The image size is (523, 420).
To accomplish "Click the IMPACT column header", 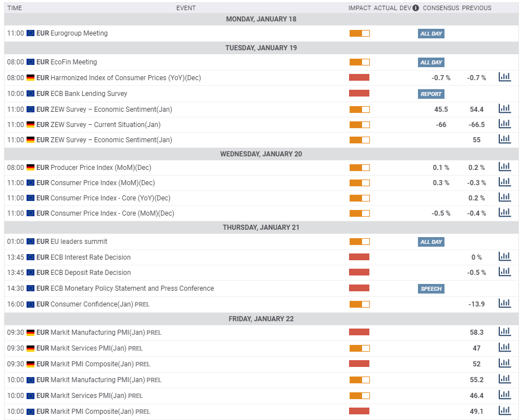I will (x=360, y=8).
